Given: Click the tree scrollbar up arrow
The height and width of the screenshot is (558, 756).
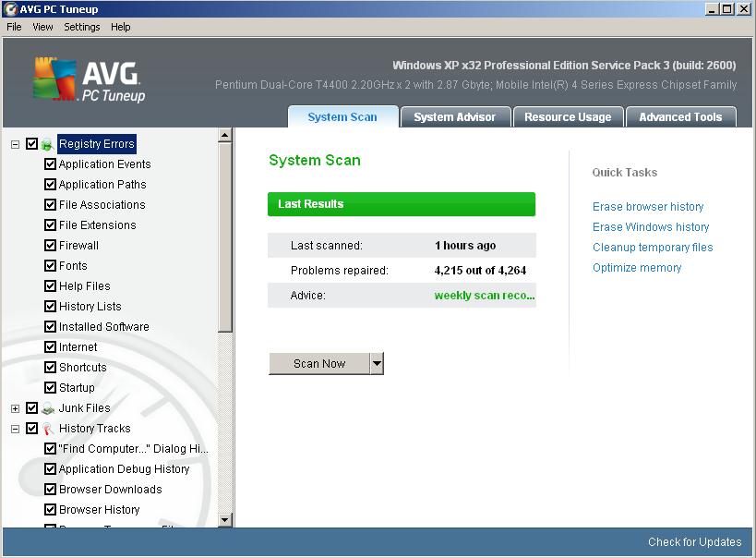Looking at the screenshot, I should tap(224, 136).
